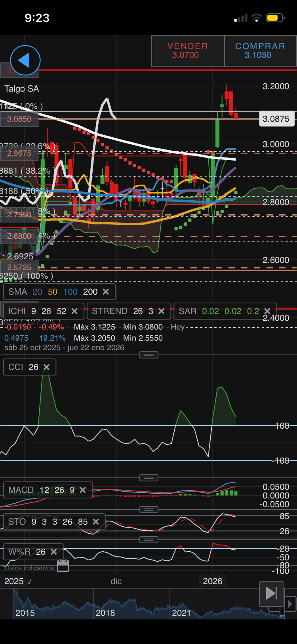
Task: Tap the 2.6800 price level tag
Action: pyautogui.click(x=19, y=236)
